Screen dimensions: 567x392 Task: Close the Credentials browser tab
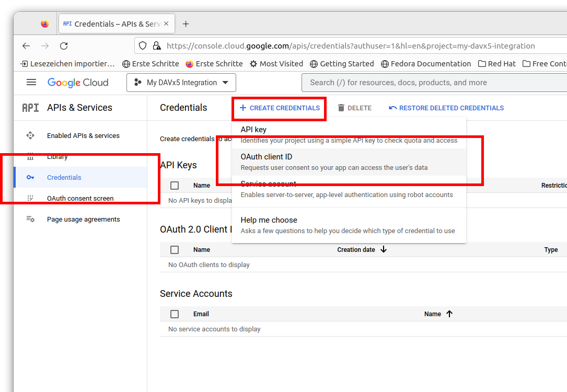coord(166,24)
